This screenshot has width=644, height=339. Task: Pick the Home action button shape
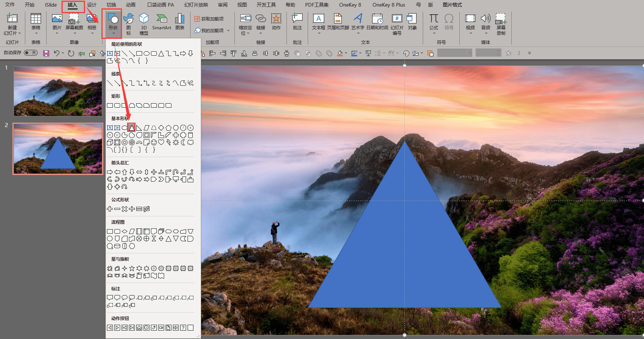(139, 328)
